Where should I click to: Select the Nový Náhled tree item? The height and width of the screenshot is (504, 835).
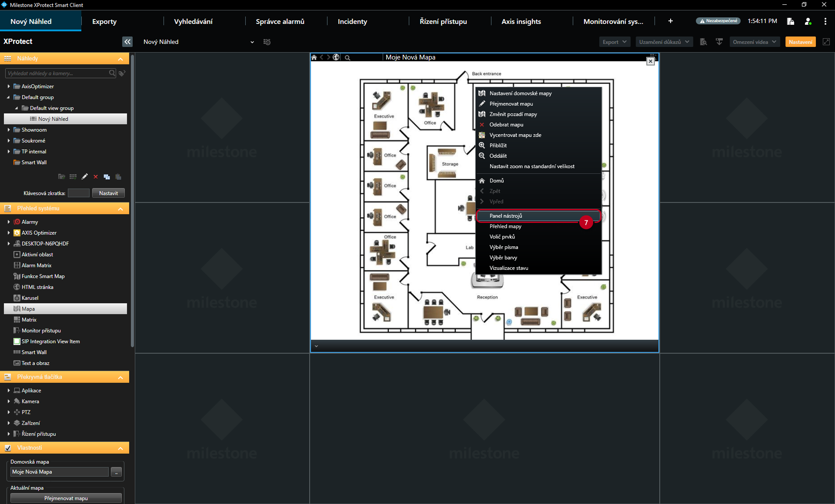click(x=65, y=119)
